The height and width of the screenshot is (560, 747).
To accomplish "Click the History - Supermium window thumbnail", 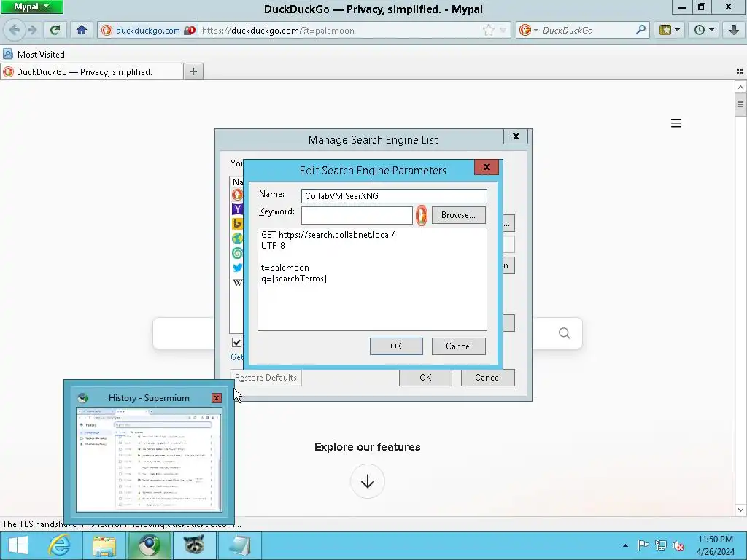I will point(149,460).
